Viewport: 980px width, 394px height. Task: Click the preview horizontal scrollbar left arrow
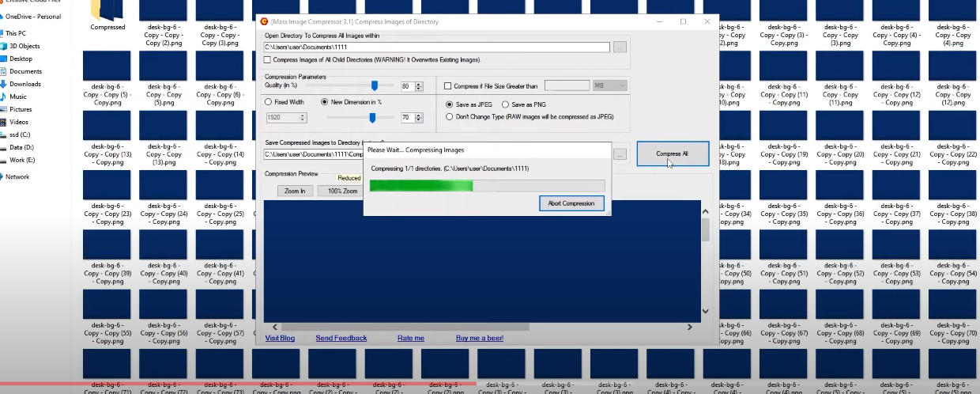pyautogui.click(x=275, y=327)
